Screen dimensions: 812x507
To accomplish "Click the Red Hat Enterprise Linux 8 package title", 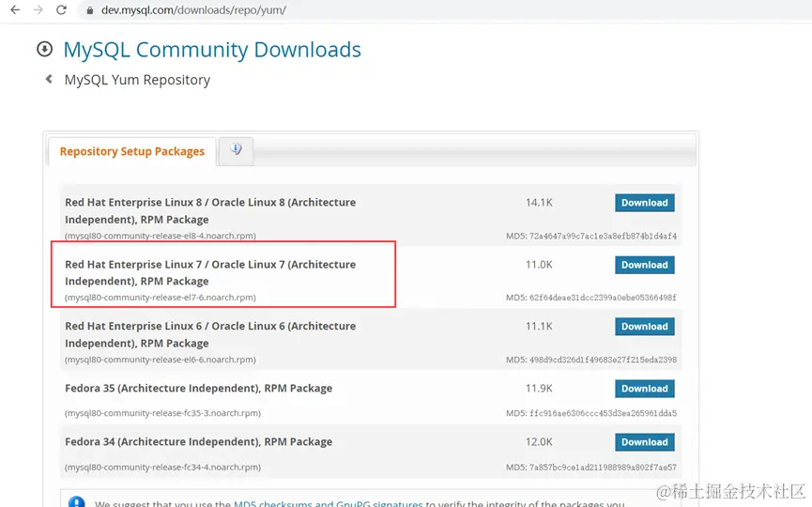I will 210,210.
